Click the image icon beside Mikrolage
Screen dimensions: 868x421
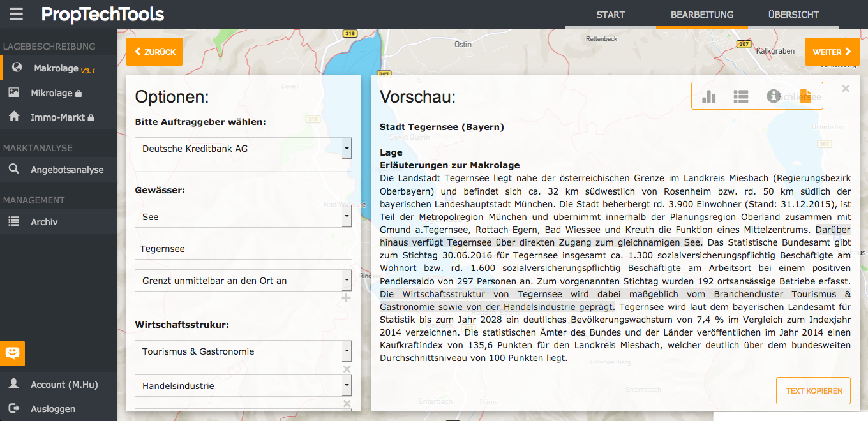click(13, 92)
